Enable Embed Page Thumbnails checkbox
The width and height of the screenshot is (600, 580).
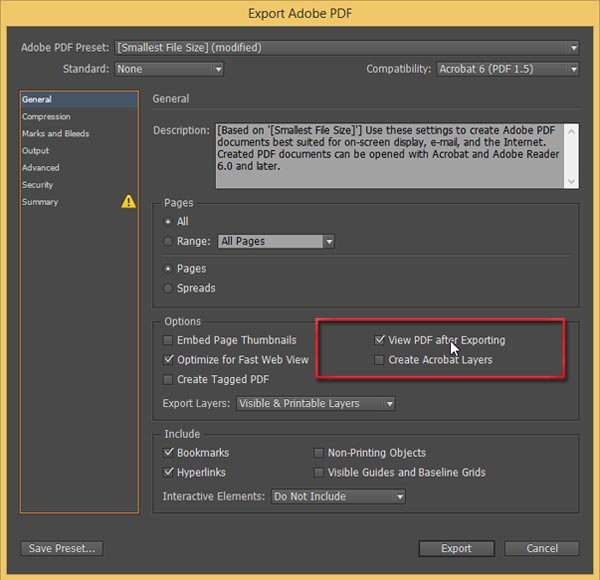coord(168,340)
